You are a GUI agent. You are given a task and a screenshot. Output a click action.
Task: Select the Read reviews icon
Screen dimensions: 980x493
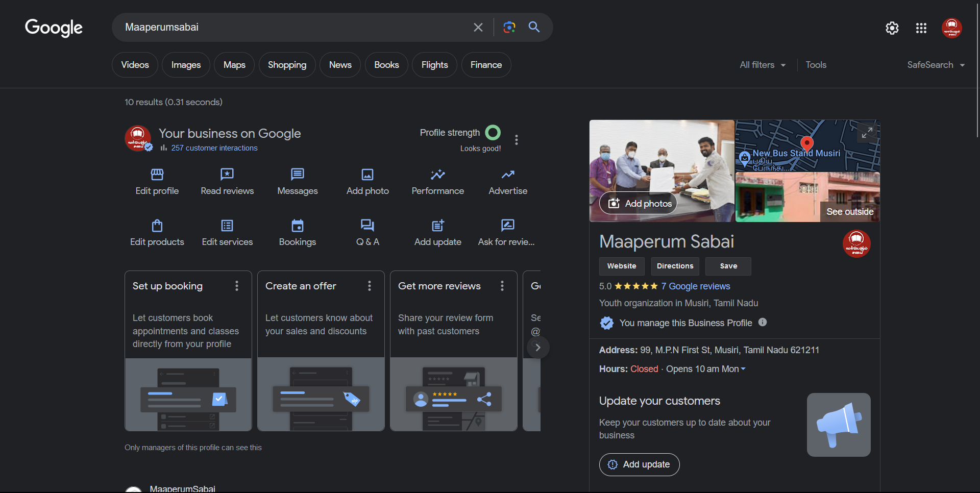(227, 175)
